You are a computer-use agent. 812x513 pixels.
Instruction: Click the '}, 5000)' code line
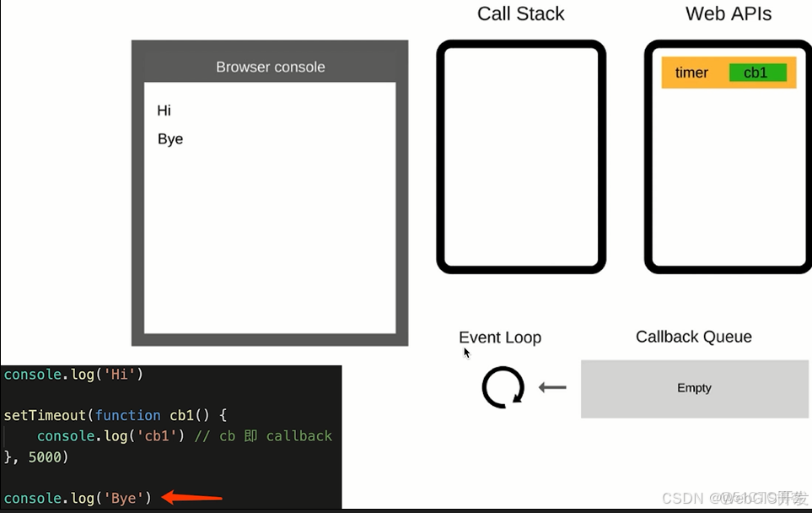36,457
